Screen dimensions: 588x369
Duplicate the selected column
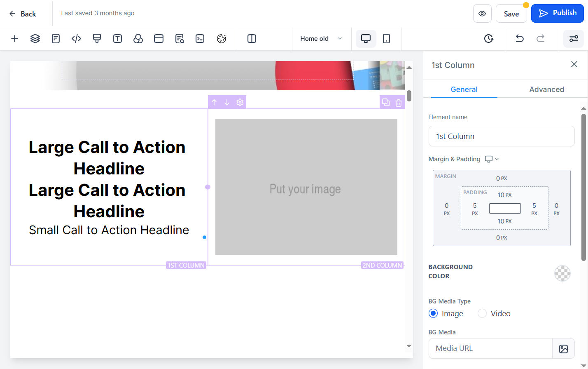click(x=386, y=103)
